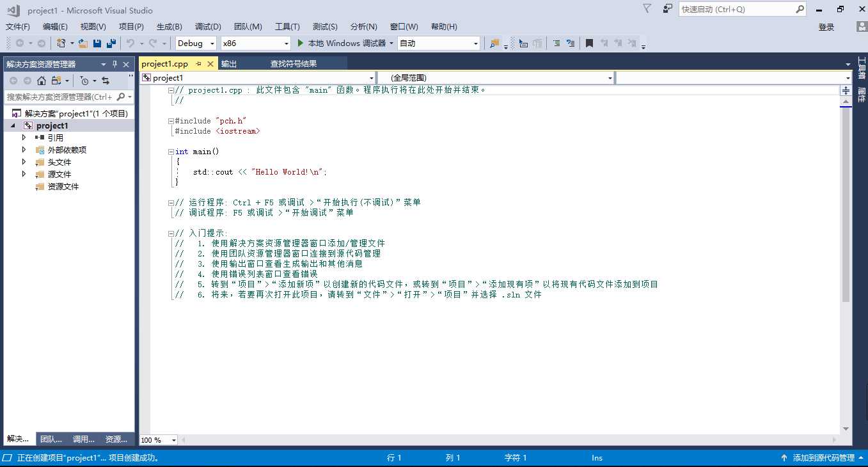This screenshot has width=868, height=467.
Task: Click the New Project toolbar icon
Action: [x=61, y=44]
